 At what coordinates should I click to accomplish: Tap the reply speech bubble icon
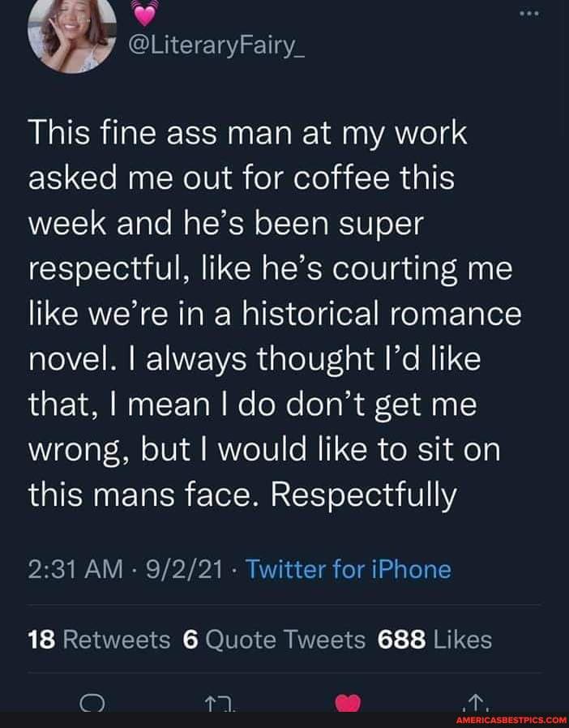point(92,702)
